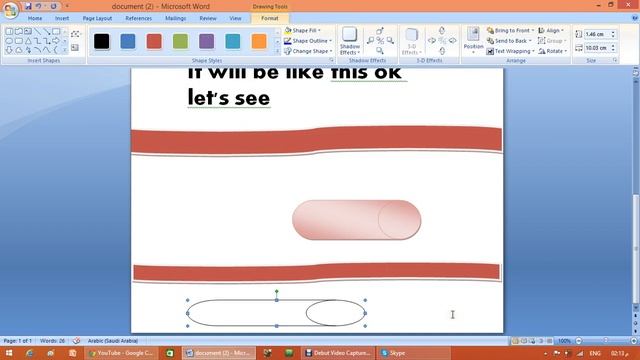
Task: Open the Text Wrapping menu
Action: (510, 51)
